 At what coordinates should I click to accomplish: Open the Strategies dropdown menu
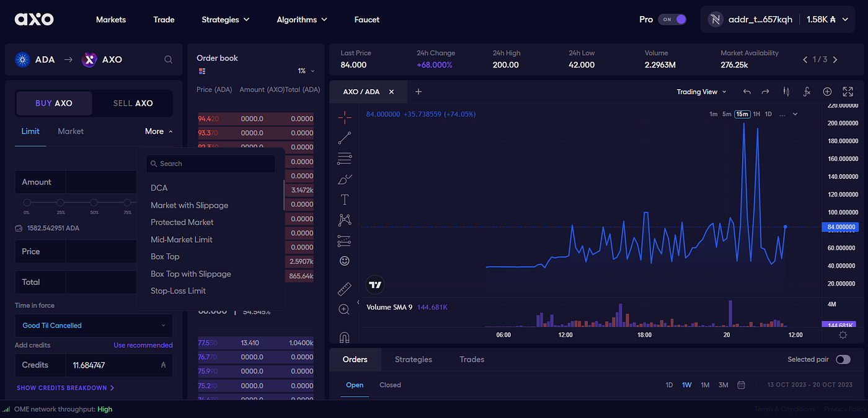226,20
